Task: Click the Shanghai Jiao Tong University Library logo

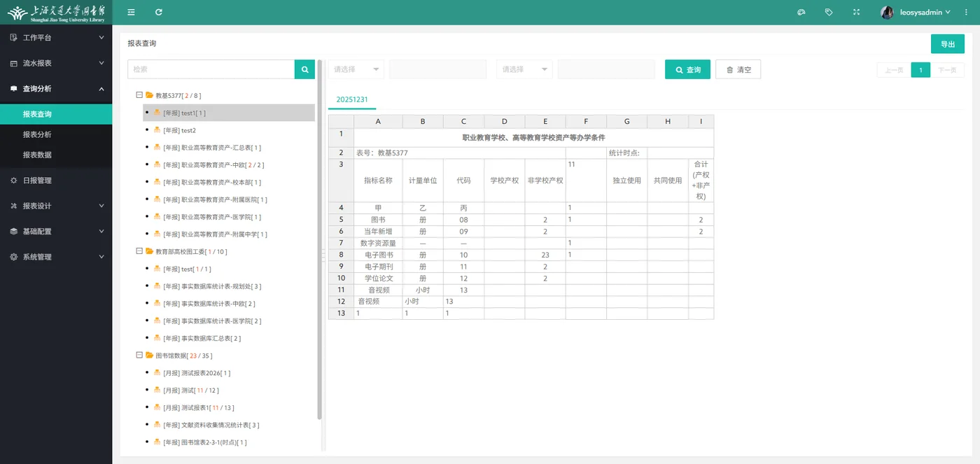Action: 56,13
